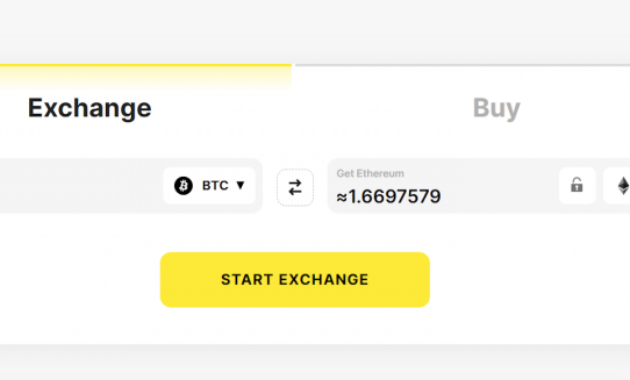Click the ≈1.6697579 amount value
This screenshot has height=380, width=630.
pyautogui.click(x=389, y=197)
